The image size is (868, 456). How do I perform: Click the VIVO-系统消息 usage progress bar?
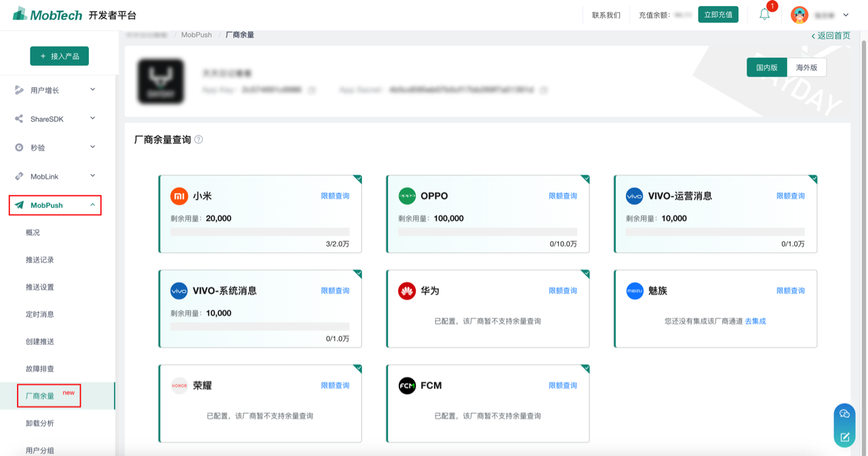point(260,327)
